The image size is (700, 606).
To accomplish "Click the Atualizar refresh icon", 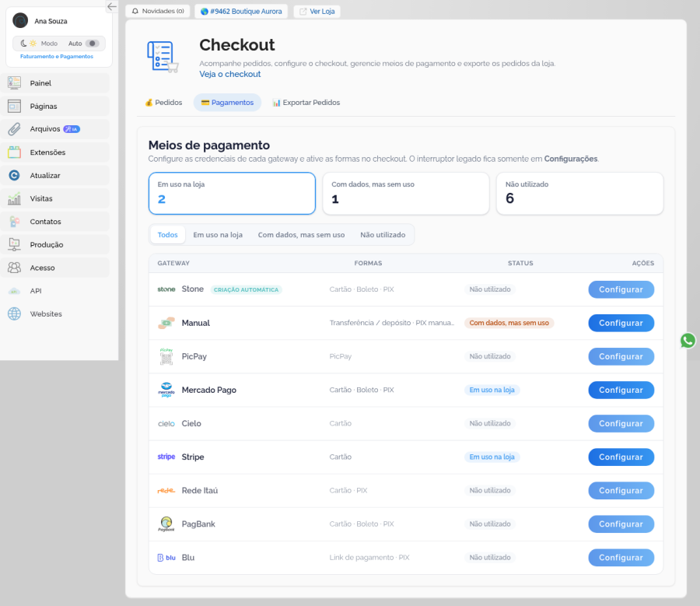I will 14,176.
